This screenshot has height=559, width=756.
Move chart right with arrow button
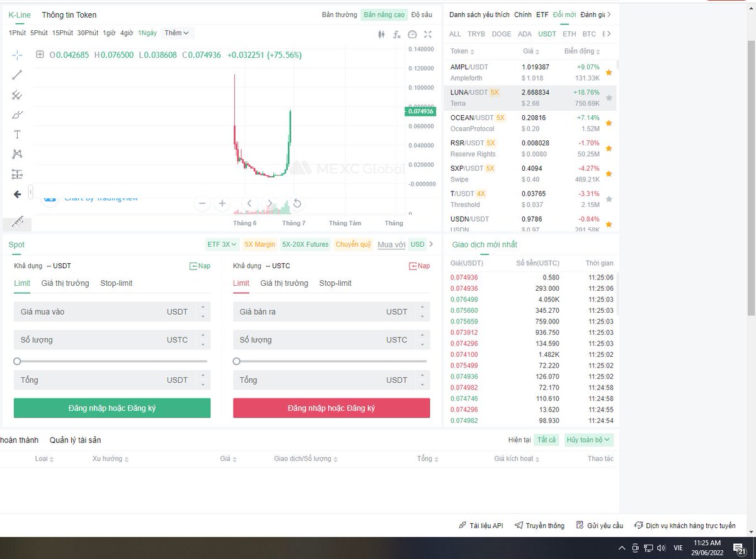tap(270, 203)
